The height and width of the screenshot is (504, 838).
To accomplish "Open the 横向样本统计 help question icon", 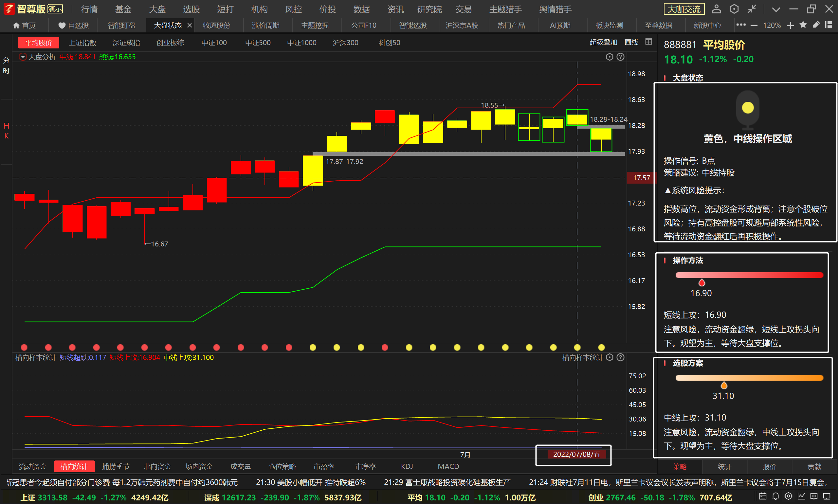I will pyautogui.click(x=620, y=357).
